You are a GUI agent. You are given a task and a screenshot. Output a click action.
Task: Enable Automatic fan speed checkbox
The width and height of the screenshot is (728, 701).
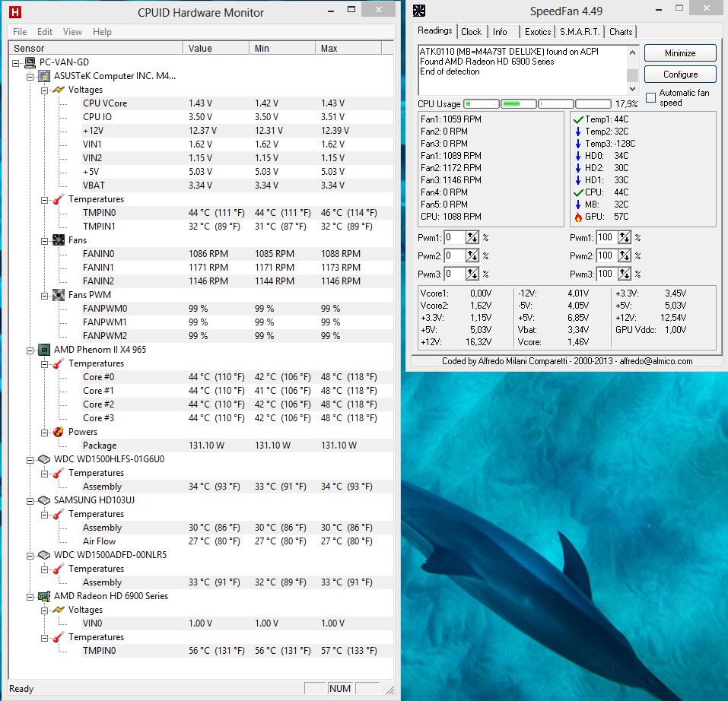(x=651, y=97)
